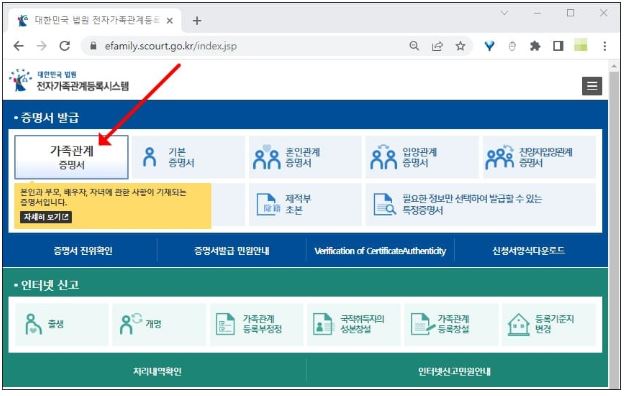Open the extensions puzzle icon
Image resolution: width=625 pixels, height=396 pixels.
click(535, 46)
